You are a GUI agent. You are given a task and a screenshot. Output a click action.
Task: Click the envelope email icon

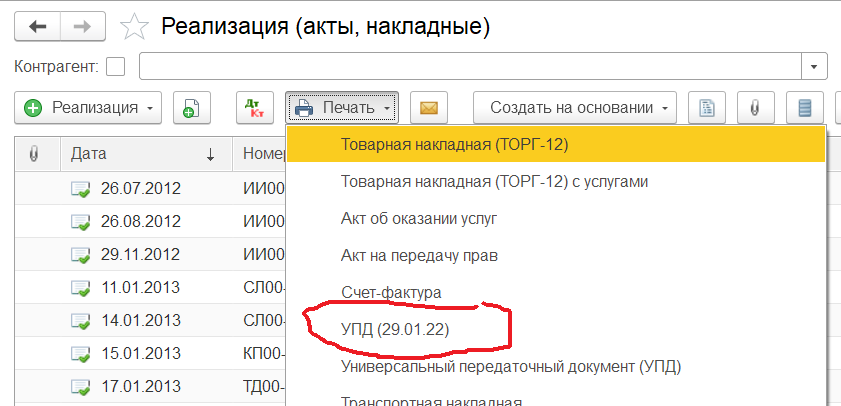tap(428, 108)
